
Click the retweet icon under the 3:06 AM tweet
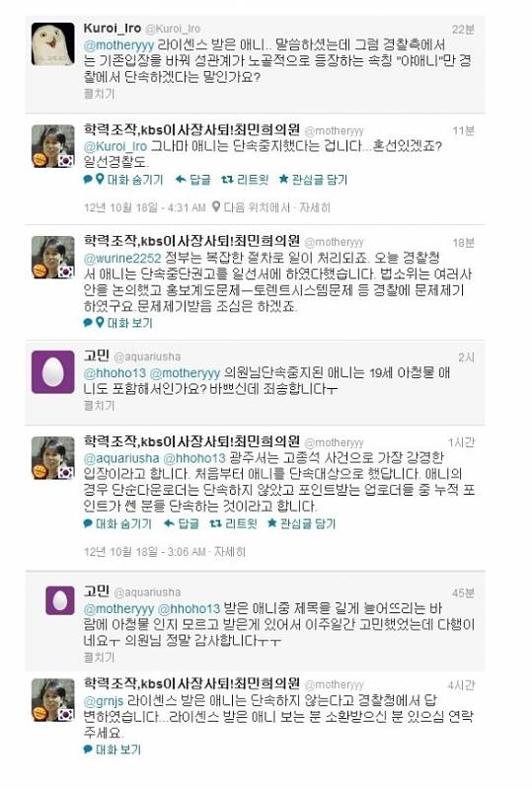point(215,524)
